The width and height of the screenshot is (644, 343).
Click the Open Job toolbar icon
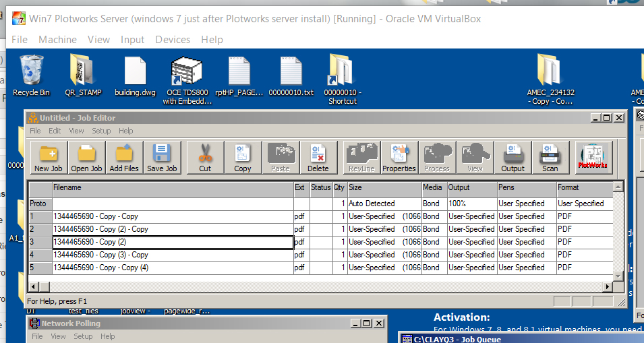(x=87, y=158)
